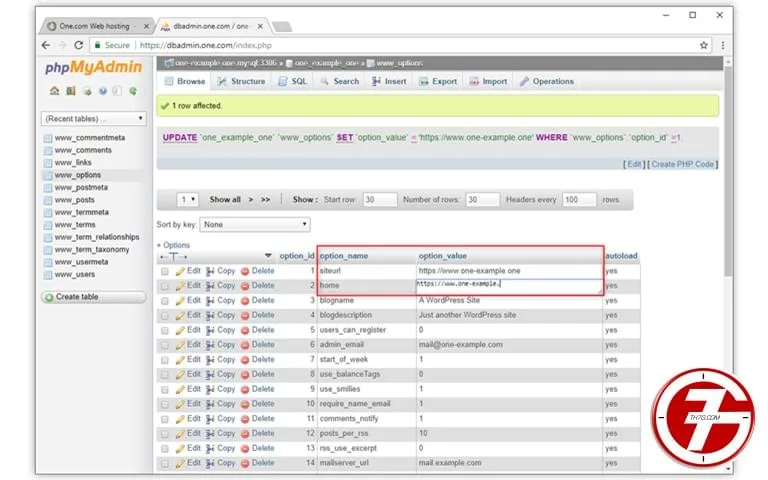
Task: Check the start_of_week row checkbox
Action: [x=165, y=360]
